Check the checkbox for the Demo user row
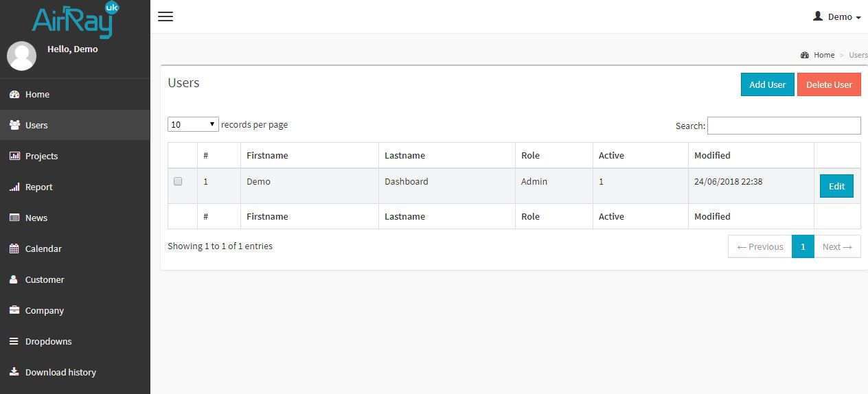Screen dimensions: 868x394 (178, 181)
